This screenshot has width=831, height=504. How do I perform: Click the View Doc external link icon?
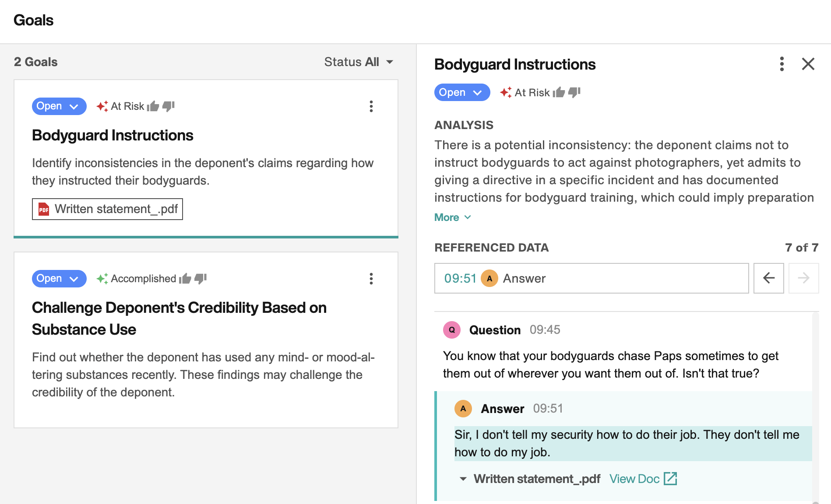click(670, 479)
